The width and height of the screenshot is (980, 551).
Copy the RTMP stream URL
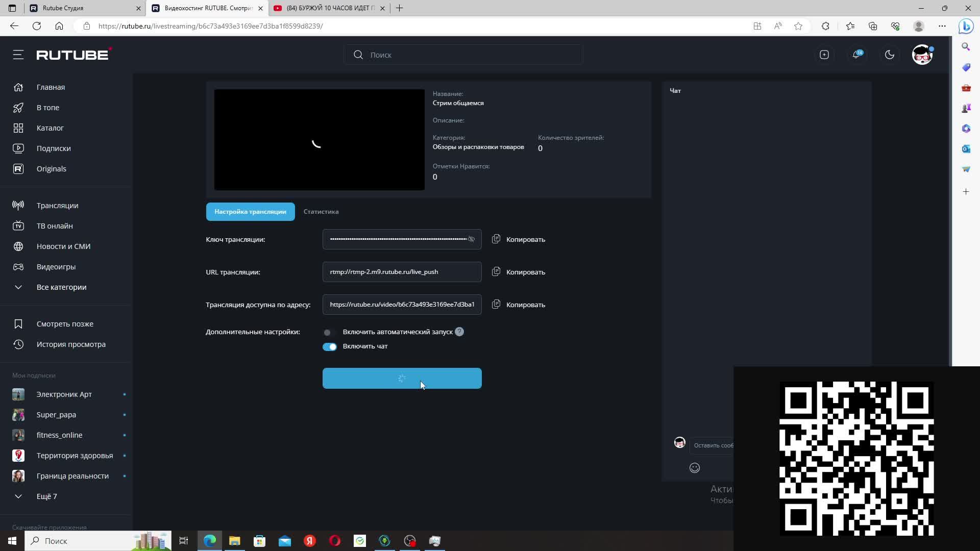click(519, 272)
